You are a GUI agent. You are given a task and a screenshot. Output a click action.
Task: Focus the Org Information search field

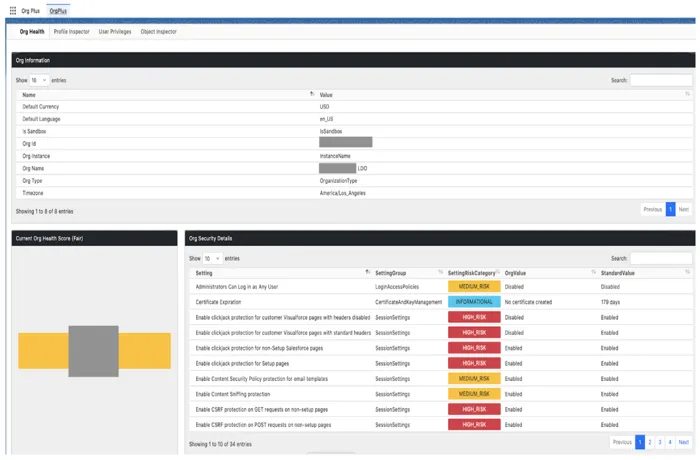(661, 80)
